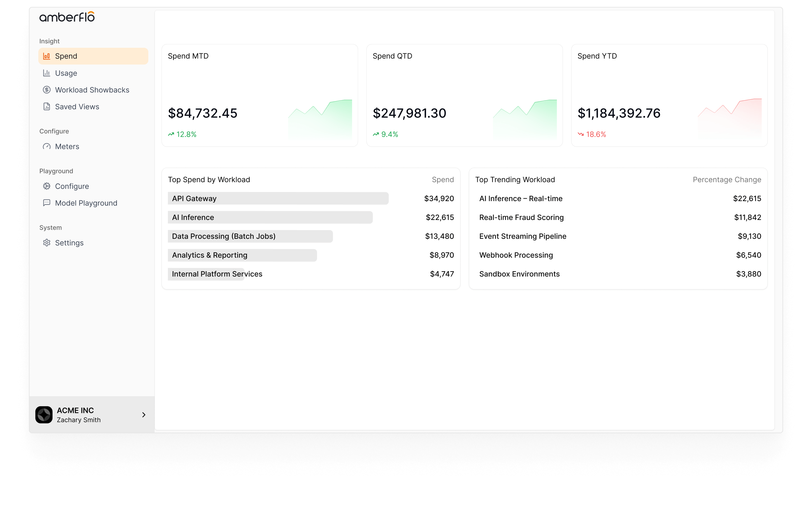Image resolution: width=812 pixels, height=510 pixels.
Task: Click the Settings cog icon
Action: [x=47, y=243]
